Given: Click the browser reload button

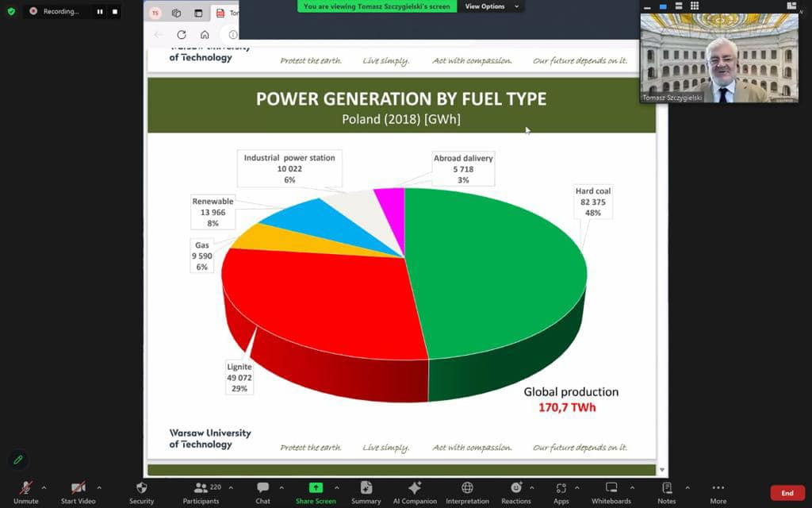Looking at the screenshot, I should pos(182,35).
